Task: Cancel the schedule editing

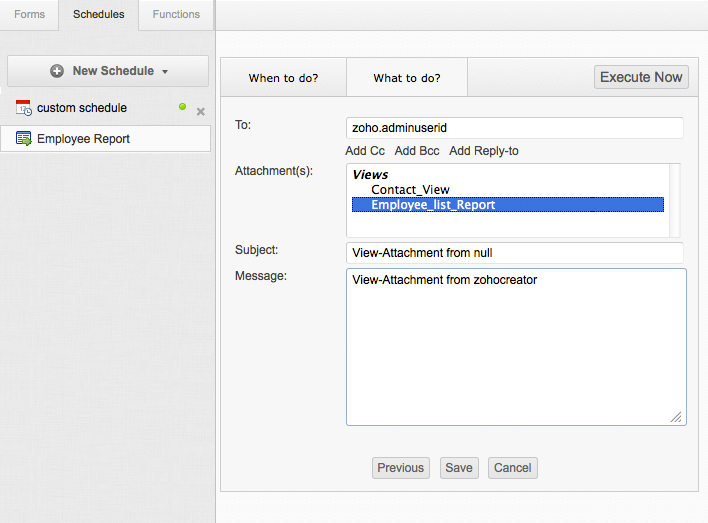Action: pos(513,468)
